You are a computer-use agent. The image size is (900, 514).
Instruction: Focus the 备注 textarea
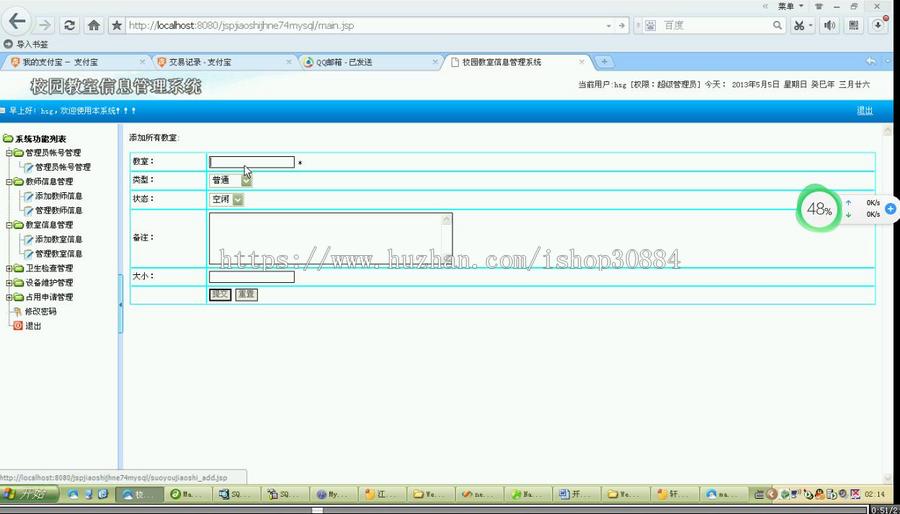tap(331, 238)
